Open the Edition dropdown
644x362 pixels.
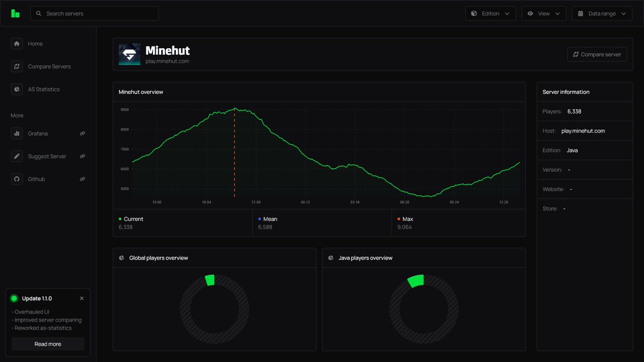[491, 13]
